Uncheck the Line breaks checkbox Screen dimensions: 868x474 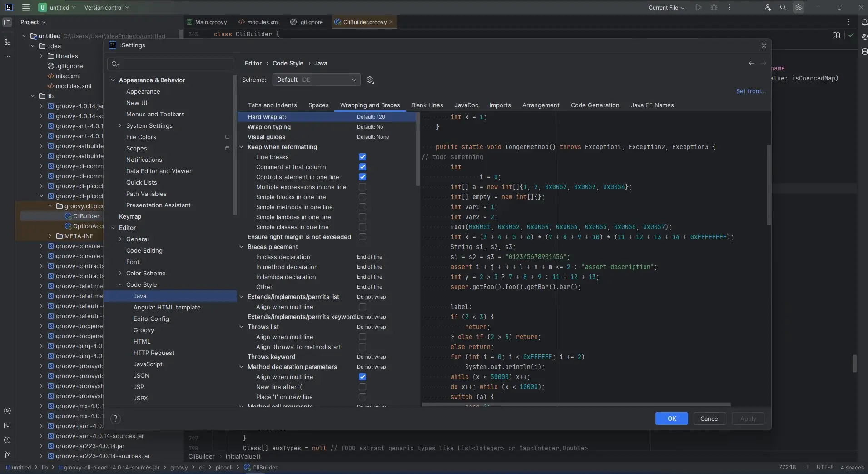coord(362,157)
